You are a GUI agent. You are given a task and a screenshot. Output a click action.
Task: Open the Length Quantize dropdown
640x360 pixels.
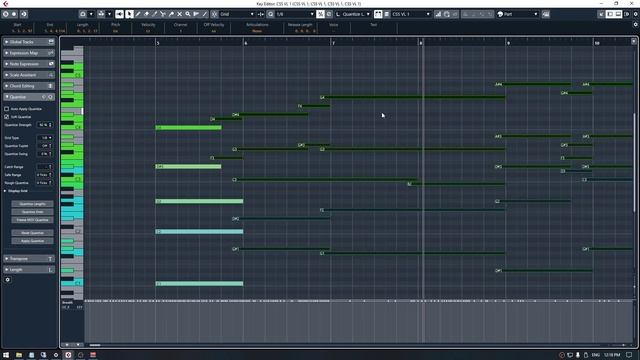click(x=353, y=14)
